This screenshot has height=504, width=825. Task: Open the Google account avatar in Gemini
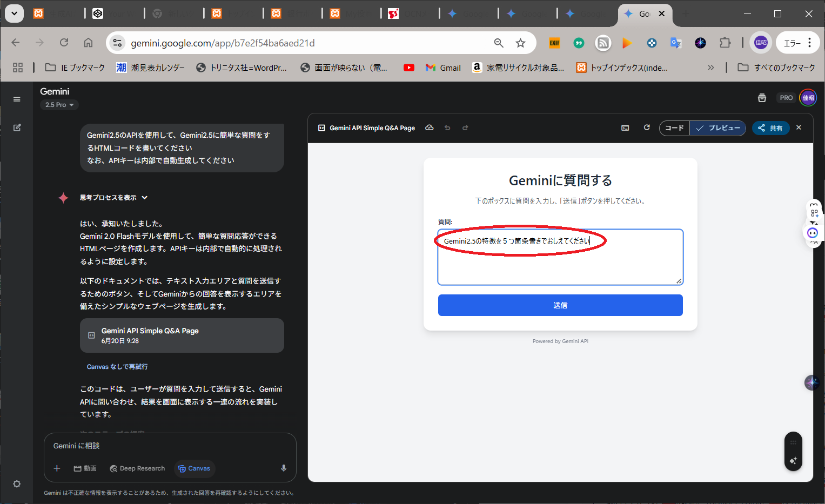coord(808,98)
